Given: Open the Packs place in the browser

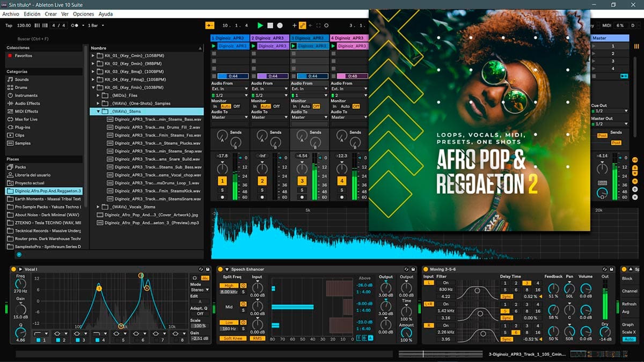Looking at the screenshot, I should pos(20,167).
